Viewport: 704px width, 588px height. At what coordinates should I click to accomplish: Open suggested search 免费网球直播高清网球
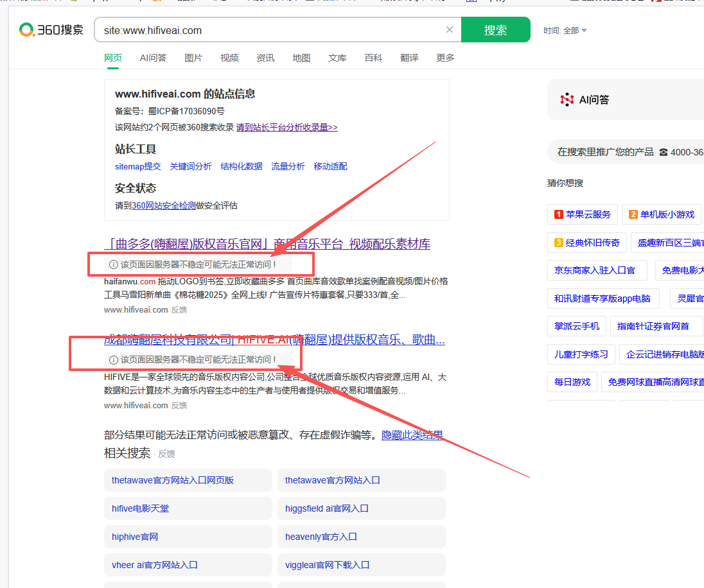point(653,382)
